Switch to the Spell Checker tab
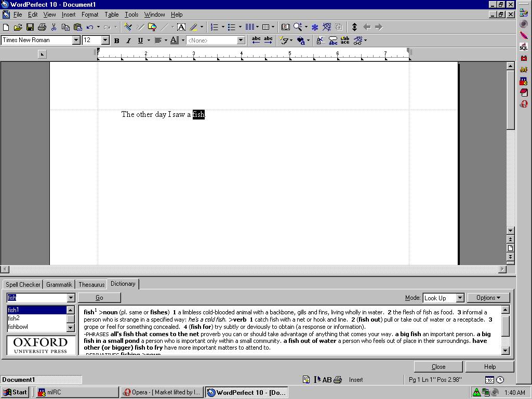The width and height of the screenshot is (532, 399). 23,285
